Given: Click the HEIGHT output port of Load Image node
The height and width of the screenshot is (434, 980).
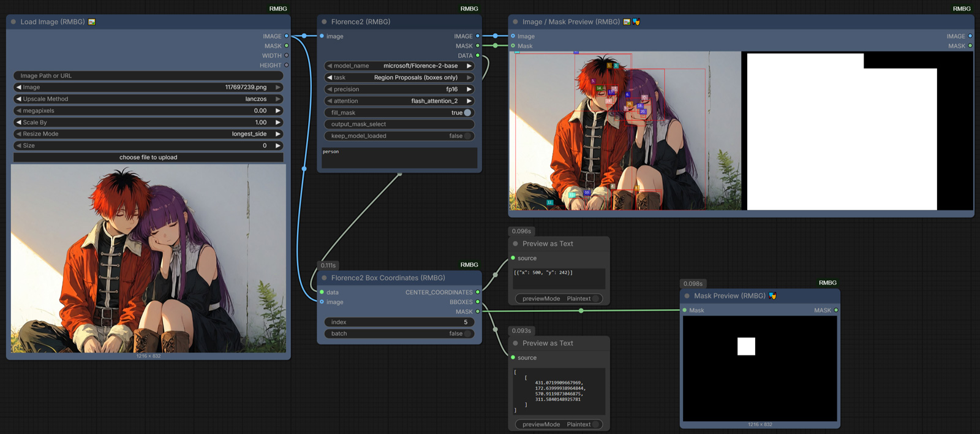Looking at the screenshot, I should coord(286,66).
